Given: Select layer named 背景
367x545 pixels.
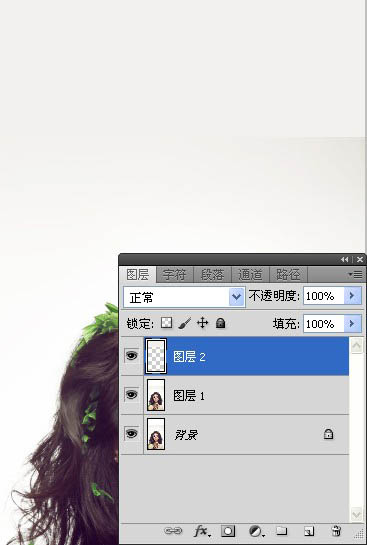Looking at the screenshot, I should click(x=186, y=434).
